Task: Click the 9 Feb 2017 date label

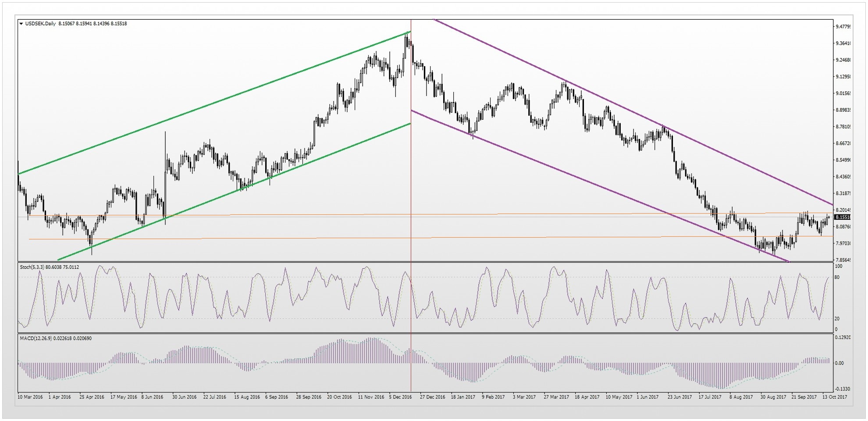Action: click(x=493, y=397)
